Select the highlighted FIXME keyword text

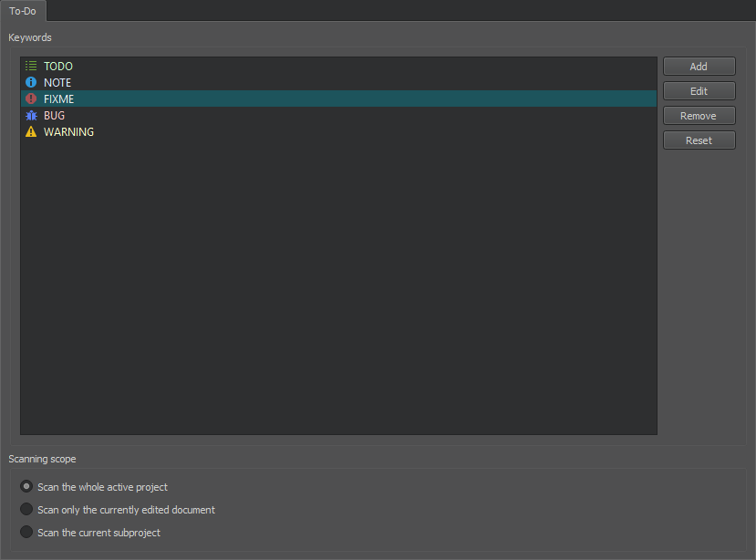[59, 99]
